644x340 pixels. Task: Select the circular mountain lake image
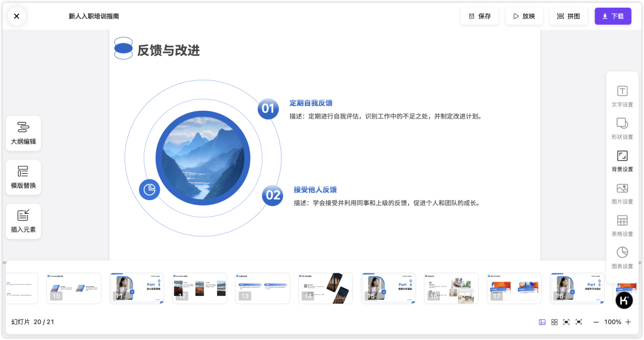pyautogui.click(x=203, y=158)
